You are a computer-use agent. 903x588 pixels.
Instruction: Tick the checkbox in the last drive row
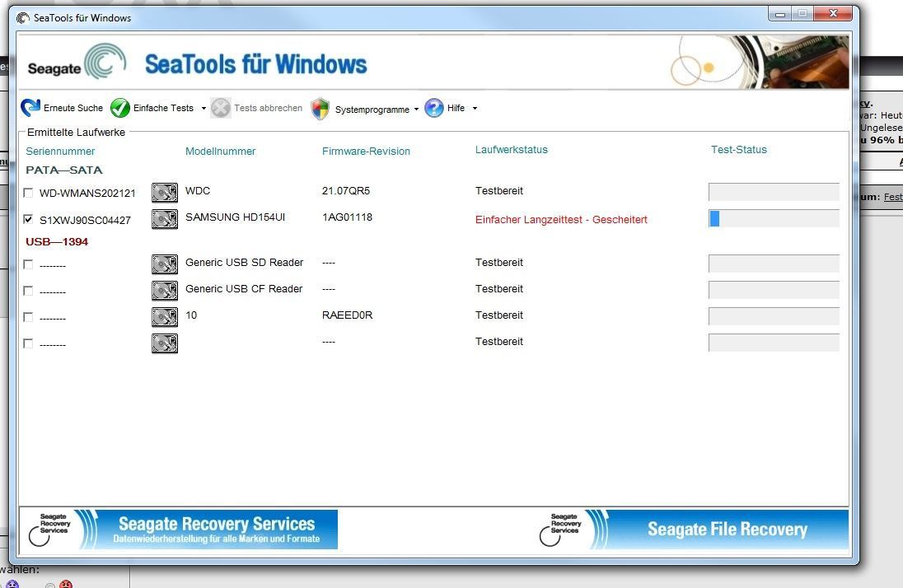pyautogui.click(x=28, y=343)
